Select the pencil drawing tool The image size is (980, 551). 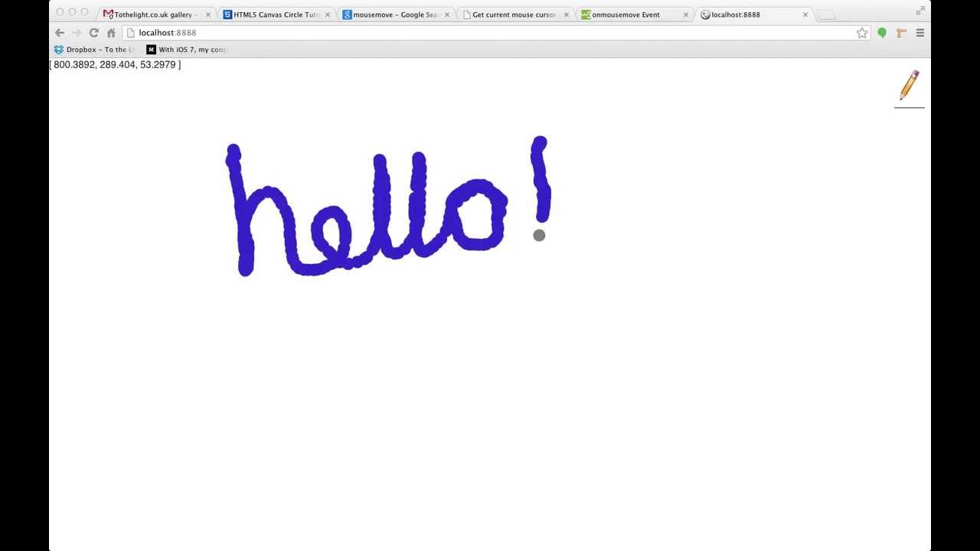pos(909,86)
